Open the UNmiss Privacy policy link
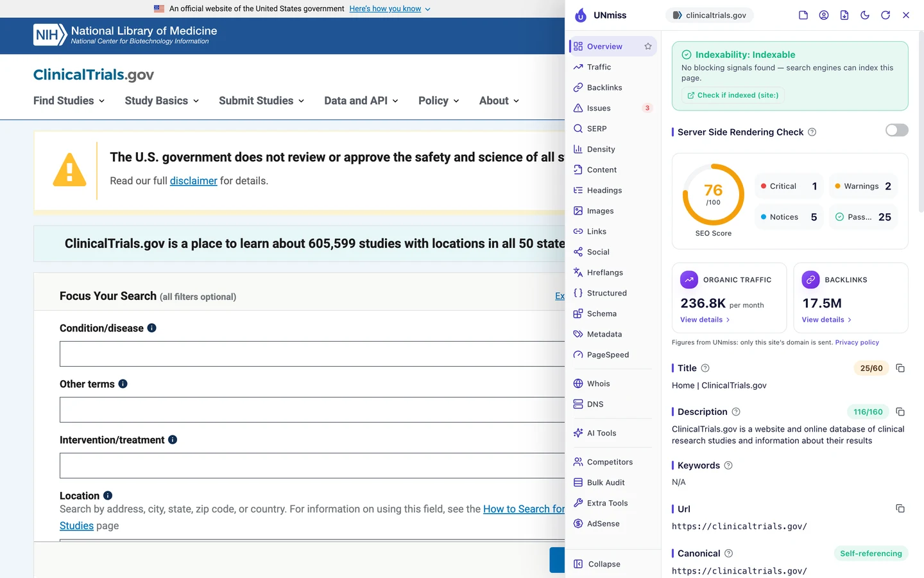Viewport: 924px width, 578px height. (857, 342)
